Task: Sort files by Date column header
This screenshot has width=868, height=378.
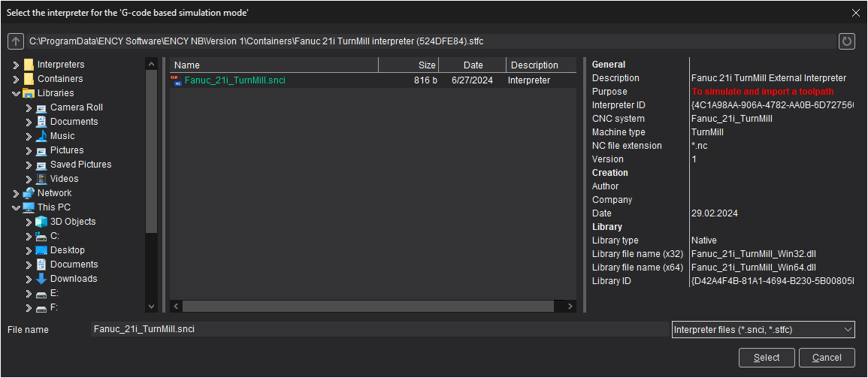Action: (473, 65)
